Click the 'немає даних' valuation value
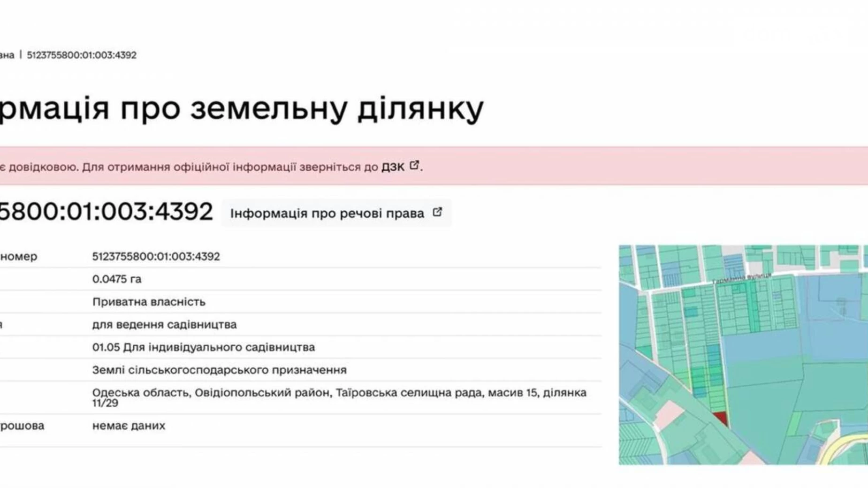The width and height of the screenshot is (868, 488). click(129, 426)
